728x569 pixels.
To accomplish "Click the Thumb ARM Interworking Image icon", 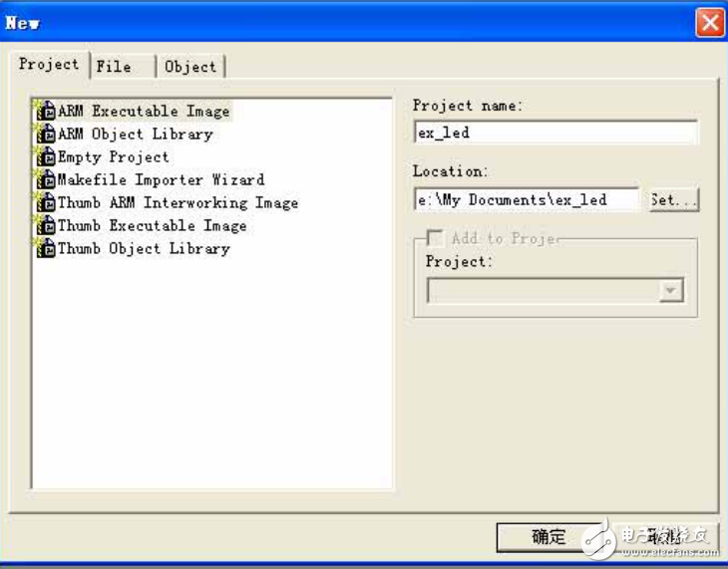I will (x=45, y=202).
